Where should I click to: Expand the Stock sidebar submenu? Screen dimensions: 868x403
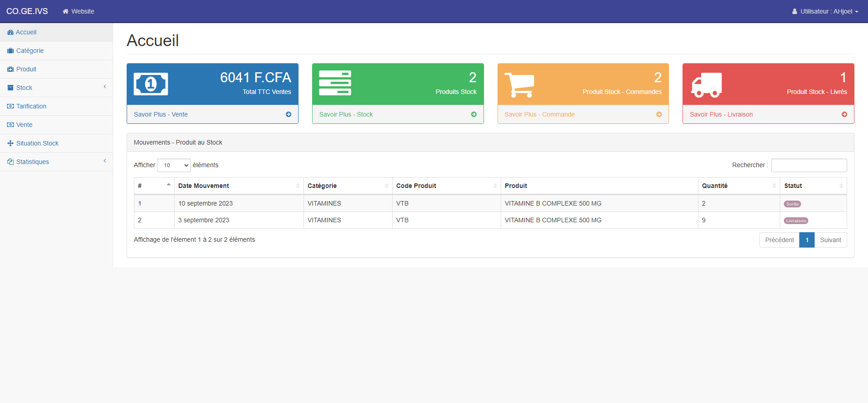point(56,88)
